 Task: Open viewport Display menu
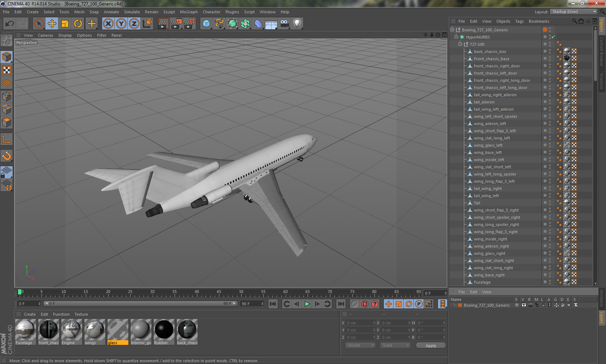[65, 35]
